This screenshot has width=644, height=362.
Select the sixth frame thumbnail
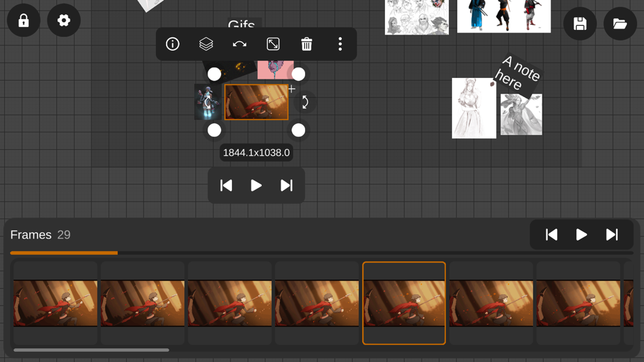491,303
